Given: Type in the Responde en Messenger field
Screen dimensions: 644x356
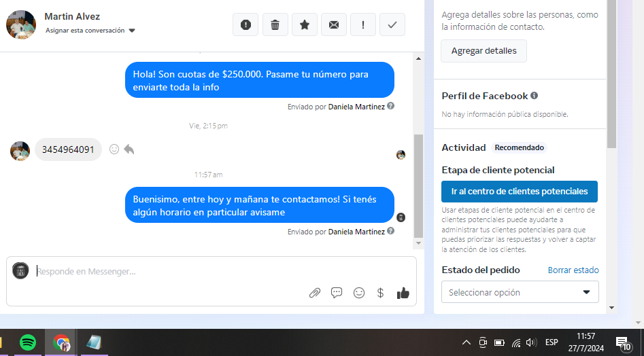Looking at the screenshot, I should pyautogui.click(x=170, y=272).
